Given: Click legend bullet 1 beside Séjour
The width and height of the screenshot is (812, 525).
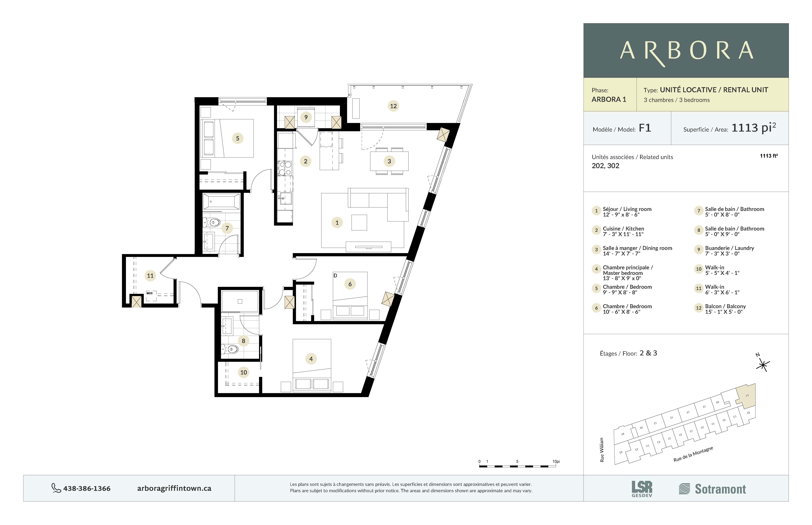Looking at the screenshot, I should 596,211.
